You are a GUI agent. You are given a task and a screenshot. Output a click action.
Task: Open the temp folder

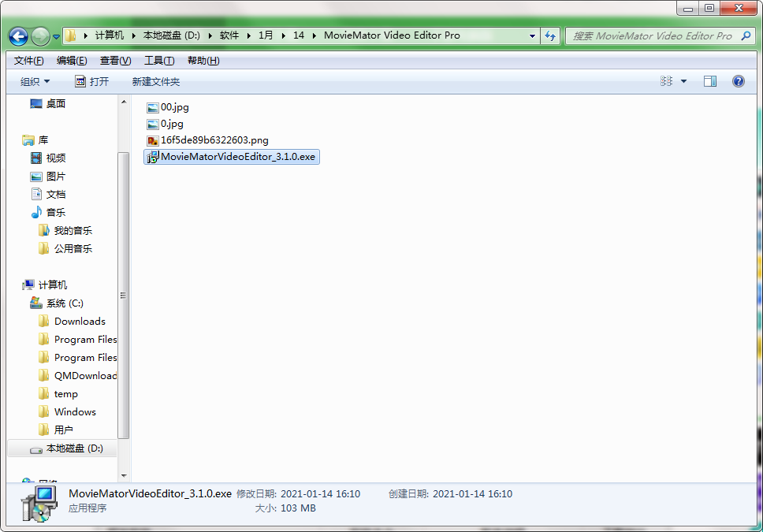pyautogui.click(x=66, y=394)
